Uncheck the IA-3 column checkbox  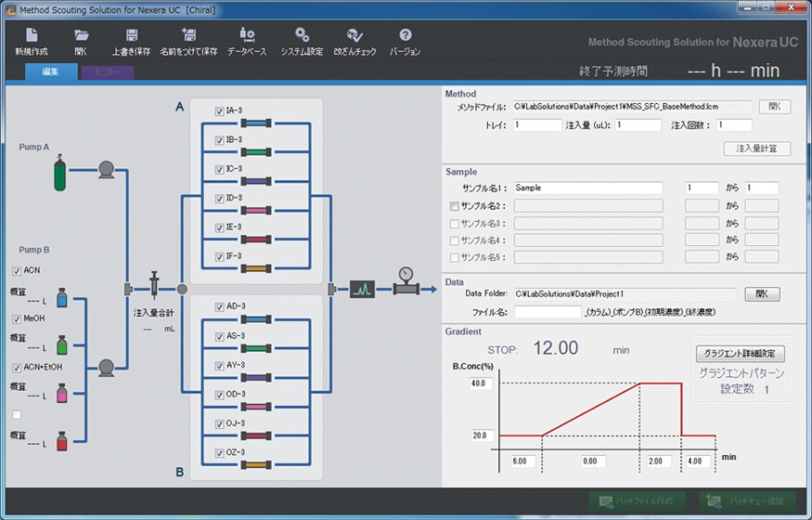219,110
